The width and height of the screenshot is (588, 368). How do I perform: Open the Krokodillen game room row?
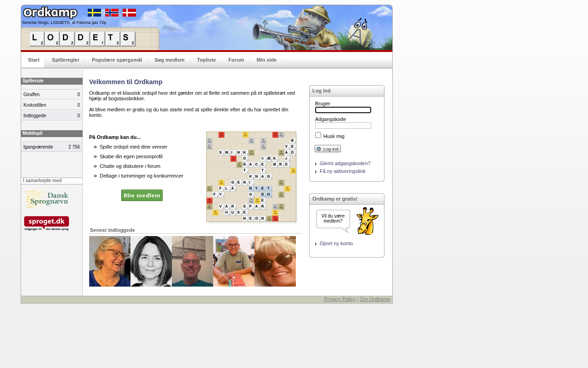point(51,105)
